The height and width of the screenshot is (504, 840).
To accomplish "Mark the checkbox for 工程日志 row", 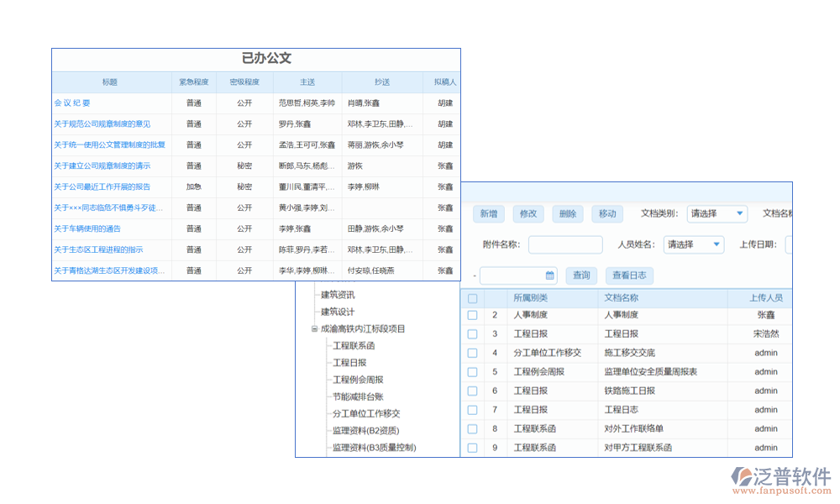I will [x=472, y=410].
